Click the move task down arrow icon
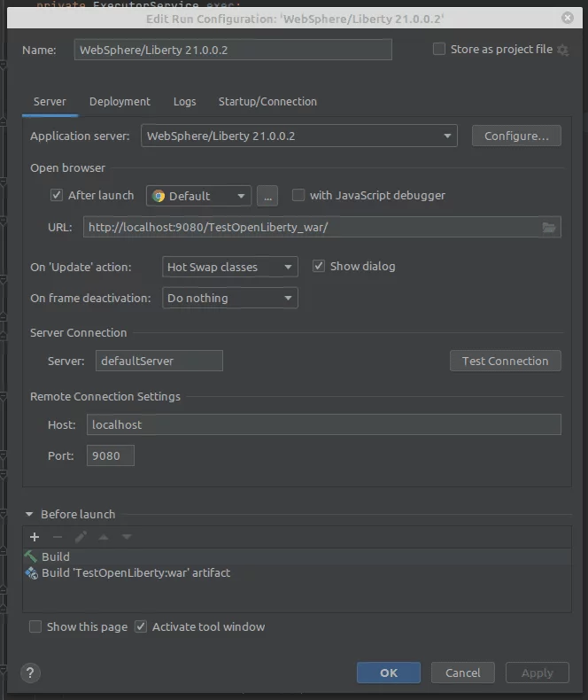Viewport: 588px width, 700px height. tap(127, 537)
